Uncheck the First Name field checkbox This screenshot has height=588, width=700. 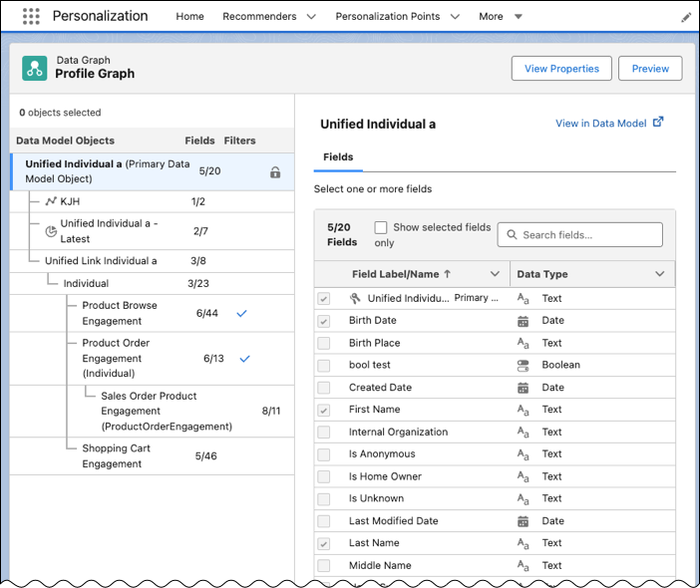point(324,410)
